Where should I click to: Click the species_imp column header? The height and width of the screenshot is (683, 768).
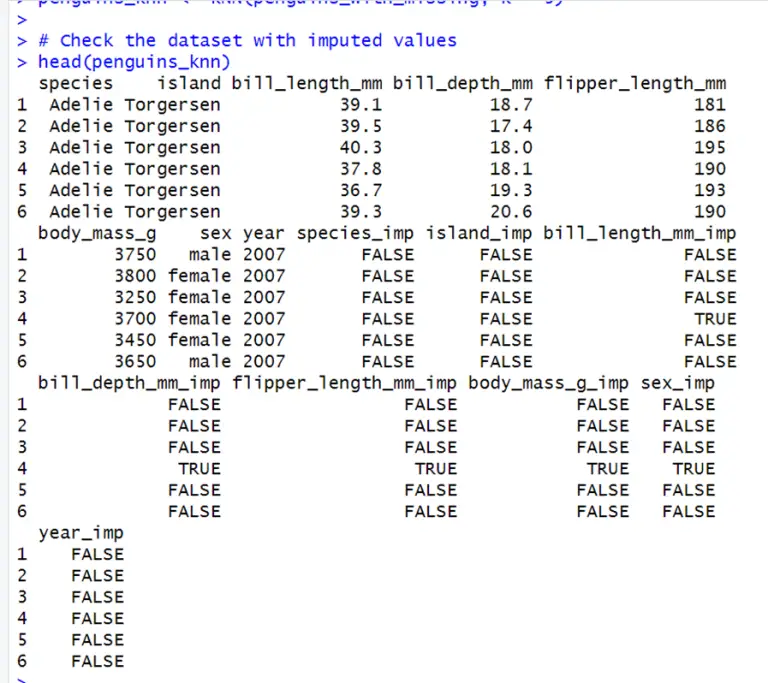tap(355, 234)
